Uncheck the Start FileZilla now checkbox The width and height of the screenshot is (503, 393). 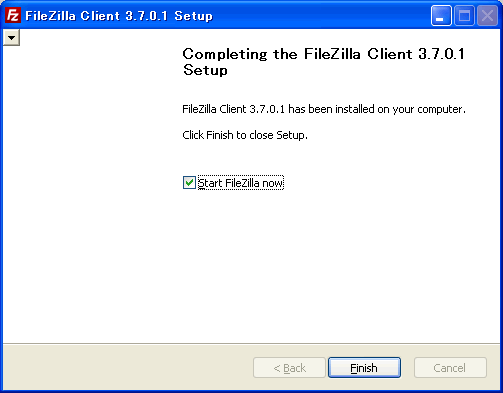click(189, 183)
